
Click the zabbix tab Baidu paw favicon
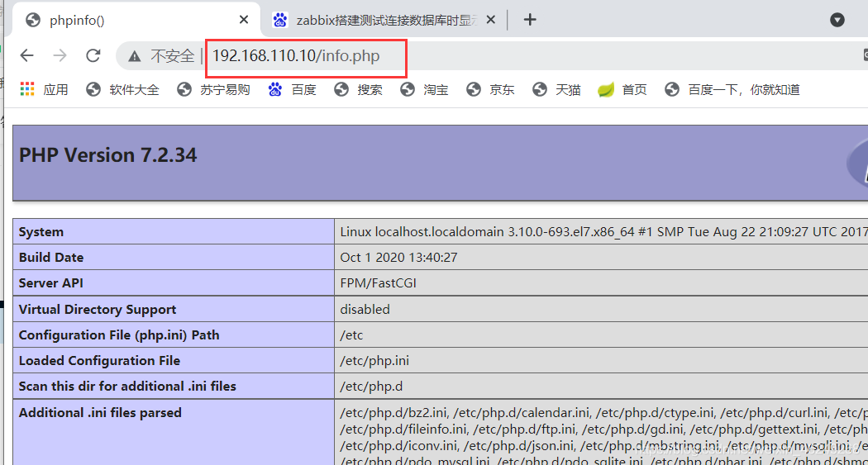coord(280,20)
